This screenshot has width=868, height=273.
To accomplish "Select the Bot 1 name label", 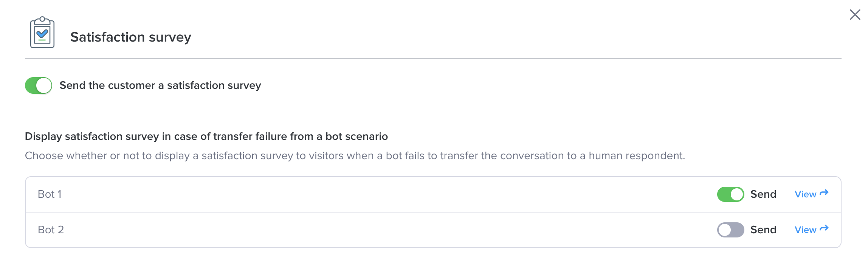I will [50, 194].
